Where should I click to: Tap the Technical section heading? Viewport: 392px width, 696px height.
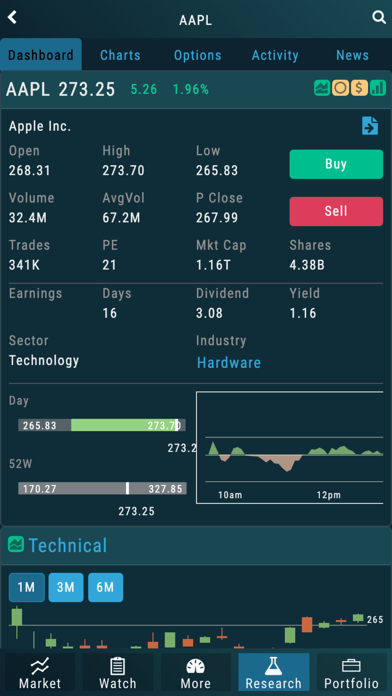click(68, 545)
